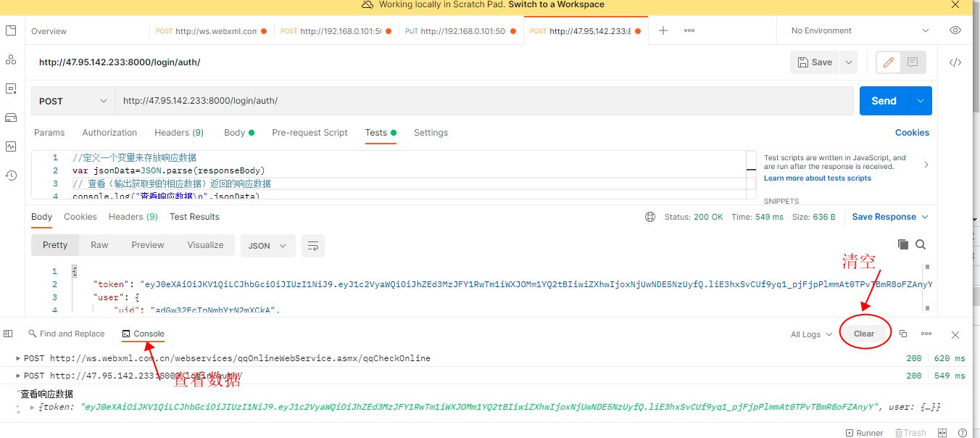980x438 pixels.
Task: Open comments mode icon
Action: (913, 62)
